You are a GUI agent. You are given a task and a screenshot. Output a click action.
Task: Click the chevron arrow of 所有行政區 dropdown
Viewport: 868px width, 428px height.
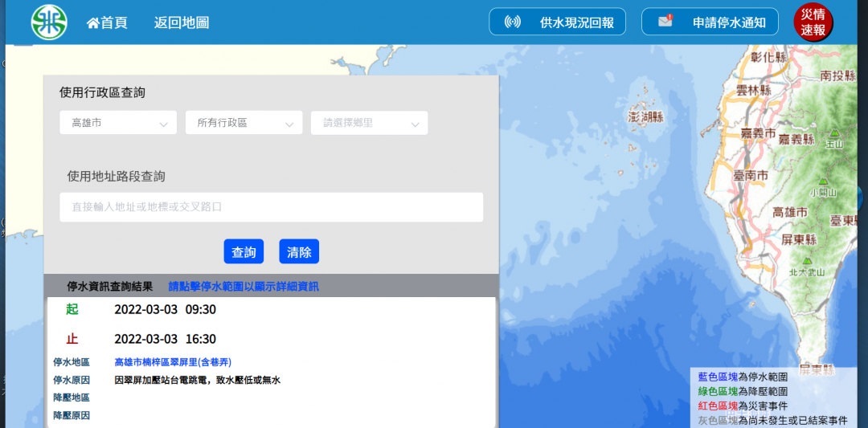[289, 124]
